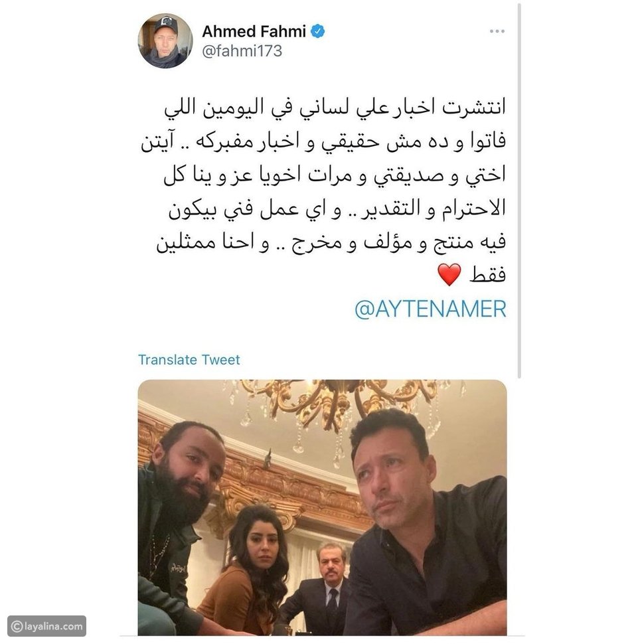
Task: Click the vertical scrollbar beside the tweet
Action: [x=519, y=191]
